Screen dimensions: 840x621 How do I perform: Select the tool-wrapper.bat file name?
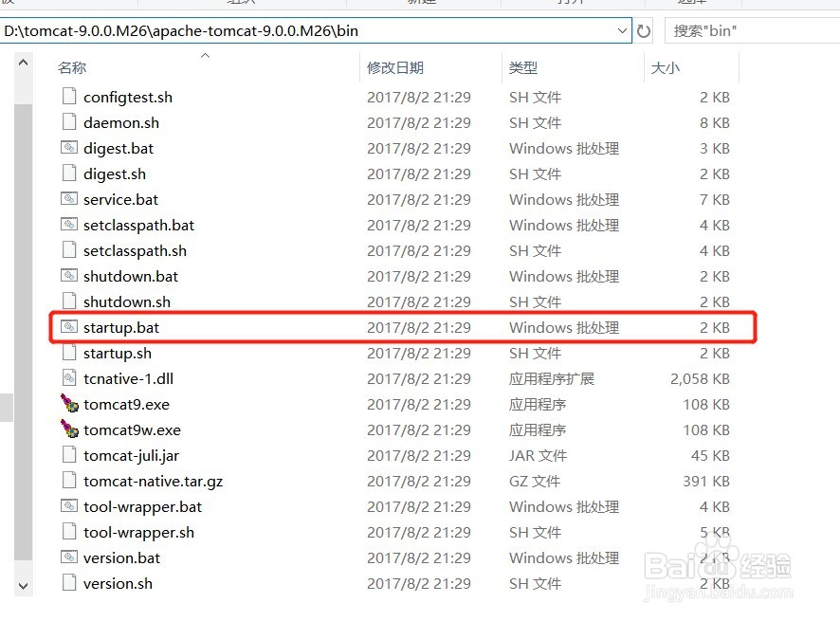pos(142,507)
